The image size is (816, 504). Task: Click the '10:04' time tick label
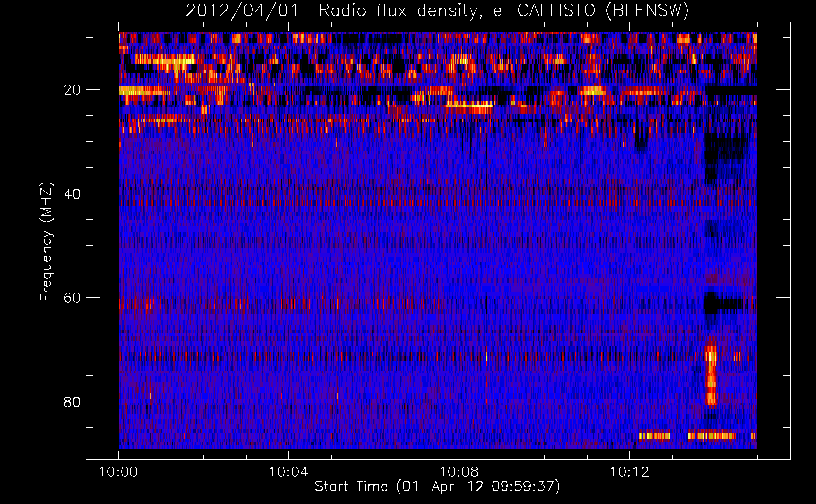tap(288, 472)
